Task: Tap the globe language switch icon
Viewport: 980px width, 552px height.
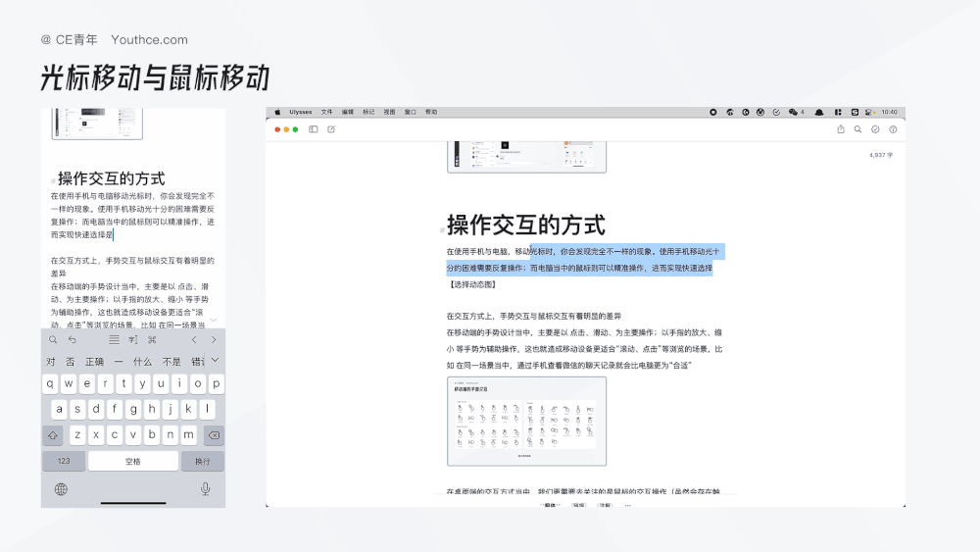Action: click(61, 488)
